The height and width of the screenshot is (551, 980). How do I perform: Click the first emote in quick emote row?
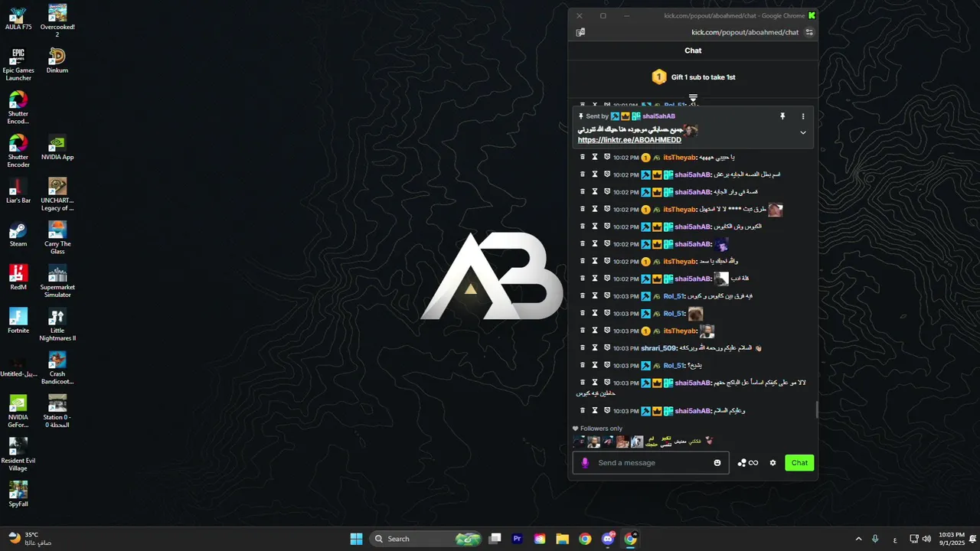click(x=580, y=442)
